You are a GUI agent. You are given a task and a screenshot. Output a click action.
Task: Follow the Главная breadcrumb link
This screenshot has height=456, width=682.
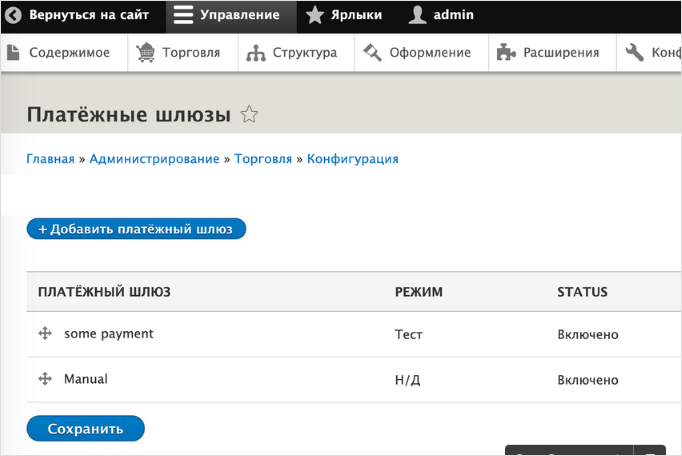coord(50,159)
